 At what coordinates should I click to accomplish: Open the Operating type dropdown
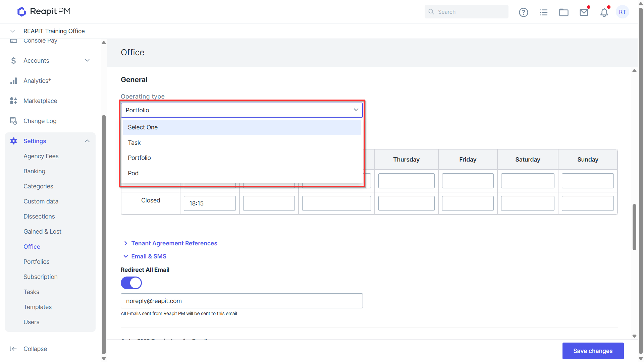point(241,110)
